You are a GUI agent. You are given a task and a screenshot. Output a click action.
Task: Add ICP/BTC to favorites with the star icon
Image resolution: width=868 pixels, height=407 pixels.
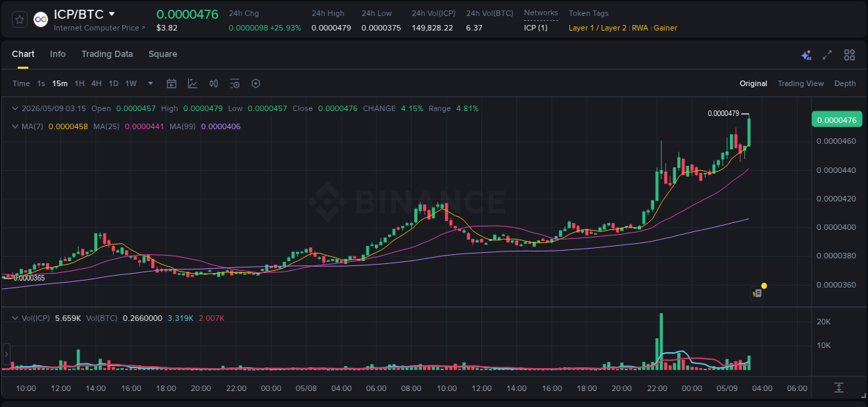pyautogui.click(x=20, y=19)
